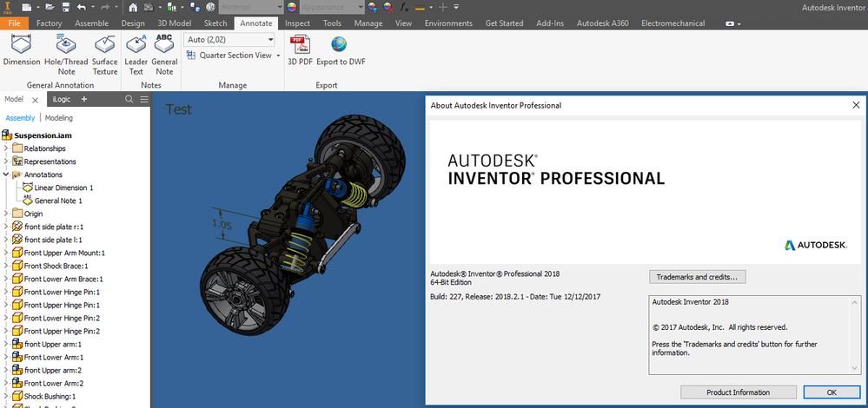Viewport: 868px width, 408px height.
Task: Open the appearance color wheel swatch
Action: [x=291, y=7]
